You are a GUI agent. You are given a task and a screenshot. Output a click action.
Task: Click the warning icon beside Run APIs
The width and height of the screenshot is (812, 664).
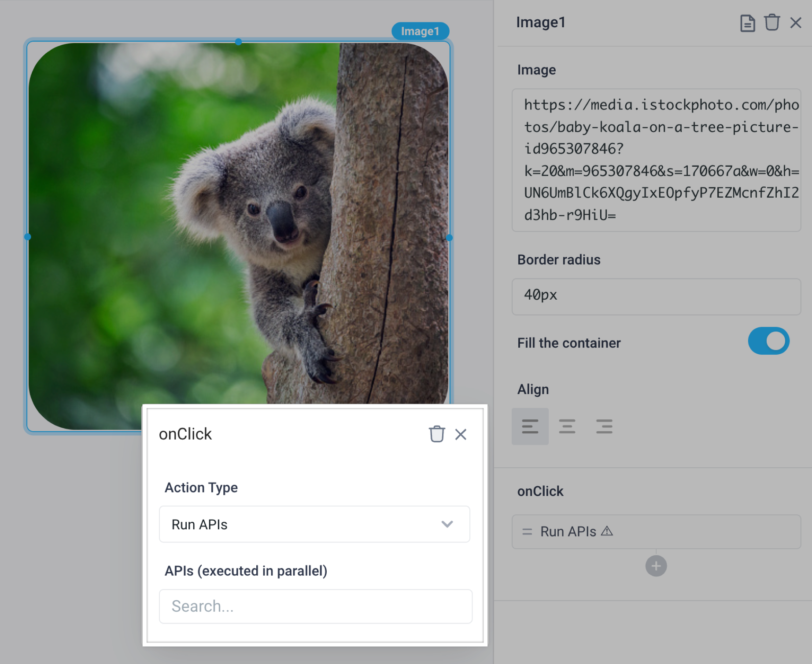(608, 532)
